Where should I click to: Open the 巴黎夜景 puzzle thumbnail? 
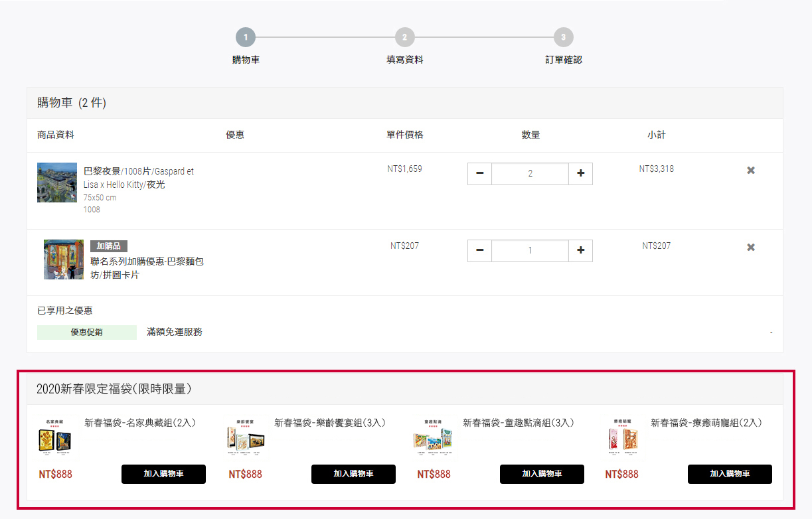(57, 183)
